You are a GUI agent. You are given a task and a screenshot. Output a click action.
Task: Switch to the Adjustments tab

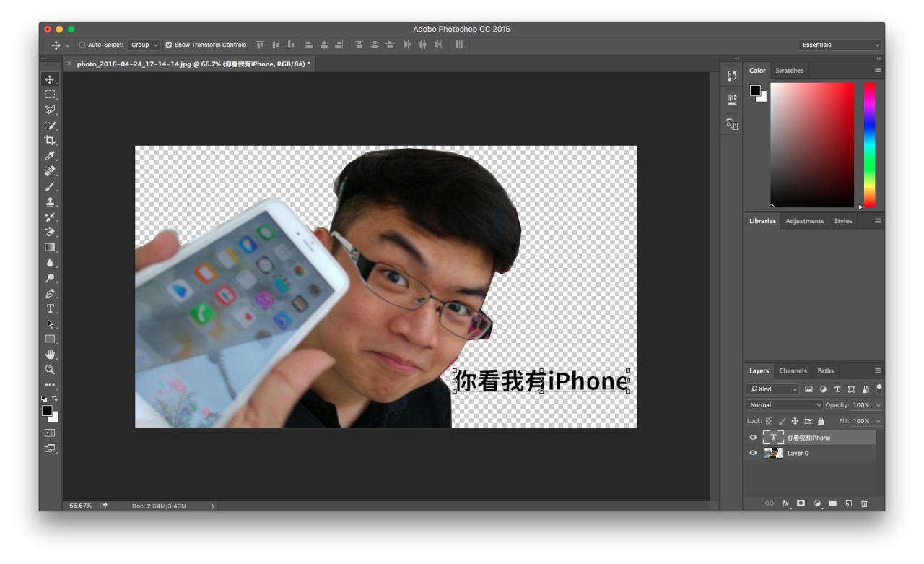[x=804, y=221]
